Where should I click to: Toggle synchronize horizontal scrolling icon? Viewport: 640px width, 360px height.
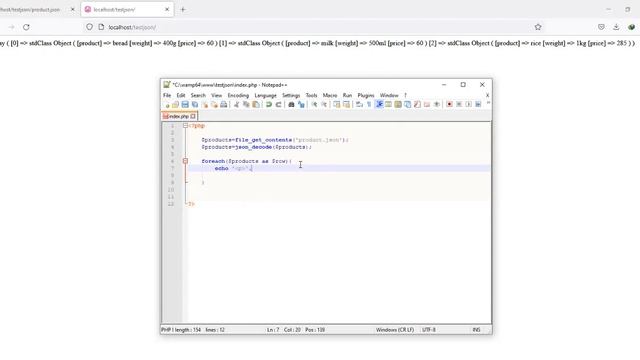(x=346, y=105)
